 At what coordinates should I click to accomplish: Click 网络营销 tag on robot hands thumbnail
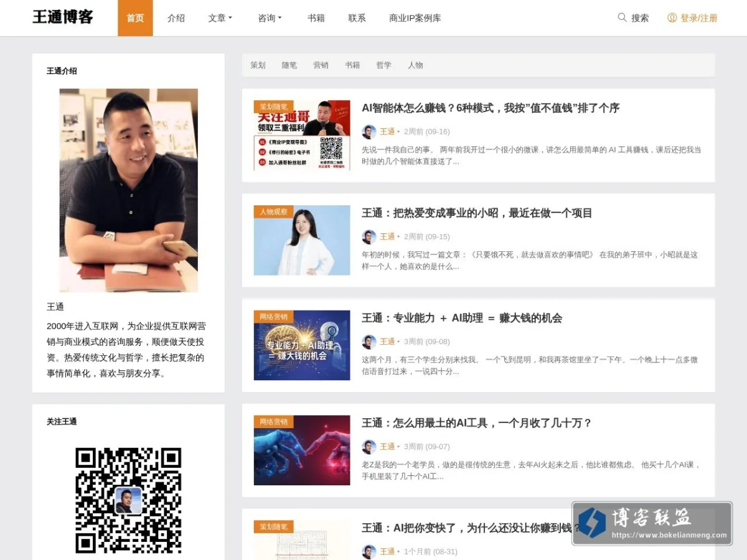click(x=273, y=422)
